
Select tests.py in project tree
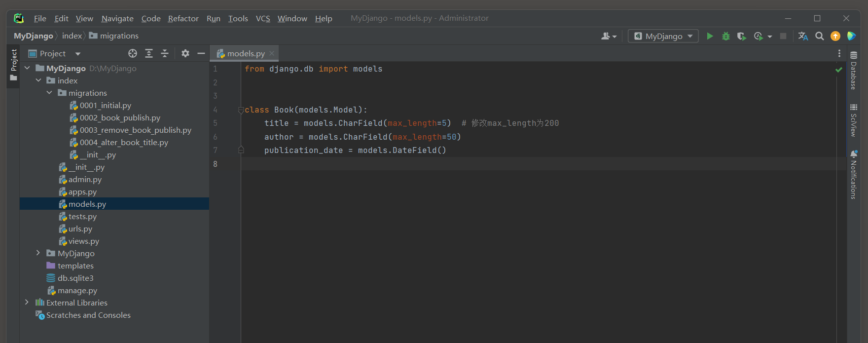click(82, 216)
